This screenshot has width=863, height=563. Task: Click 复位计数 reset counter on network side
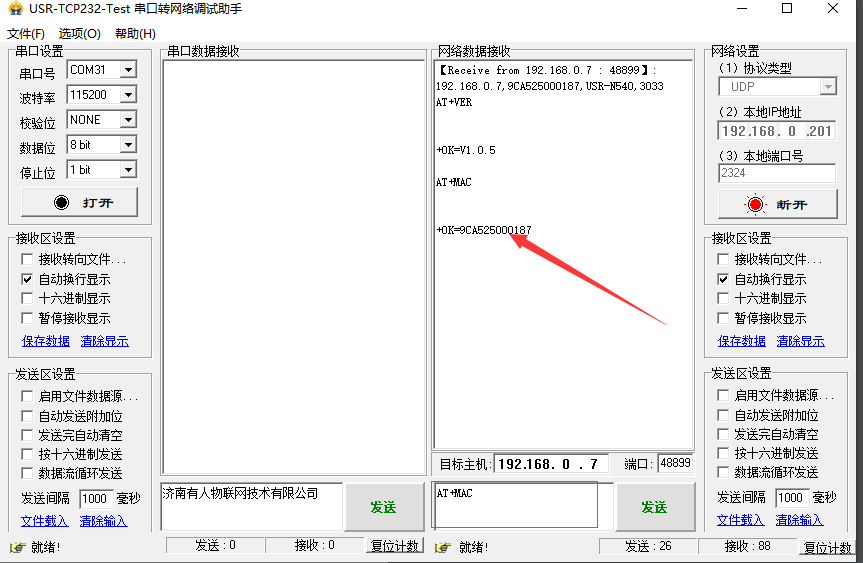coord(828,547)
